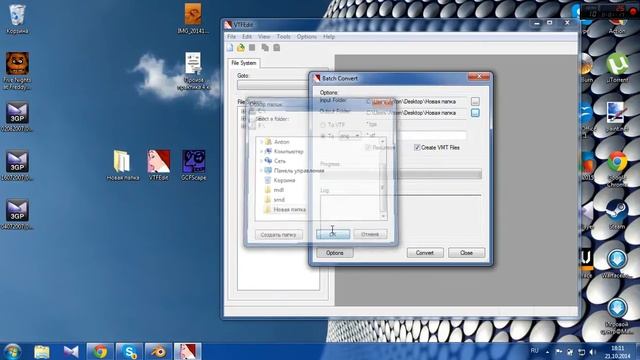Viewport: 640px width, 360px height.
Task: Click the Convert button
Action: (425, 253)
